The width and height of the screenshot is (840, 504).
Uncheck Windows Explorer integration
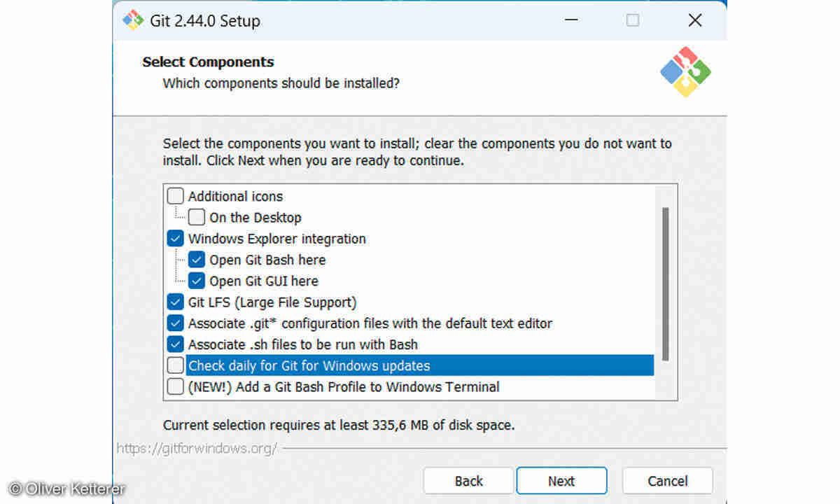click(176, 239)
